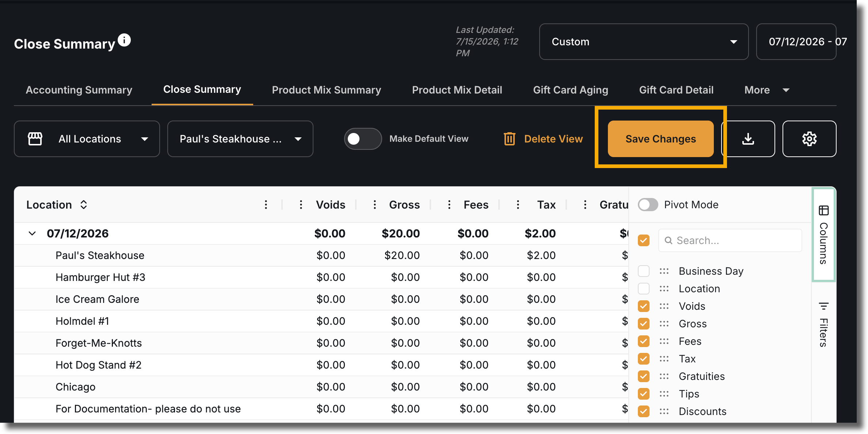Click the date range field 07/12/2026
Image resolution: width=868 pixels, height=434 pixels.
[796, 42]
